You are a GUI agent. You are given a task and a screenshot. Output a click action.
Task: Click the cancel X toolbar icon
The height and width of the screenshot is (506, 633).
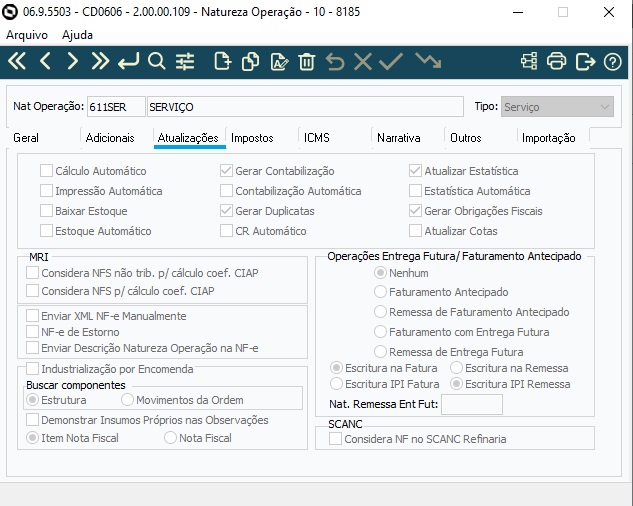tap(363, 62)
